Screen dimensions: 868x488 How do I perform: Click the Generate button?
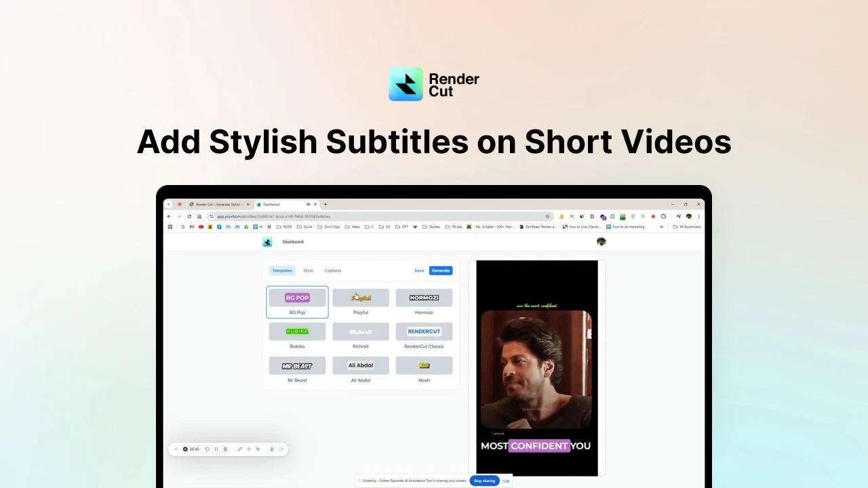click(x=441, y=270)
